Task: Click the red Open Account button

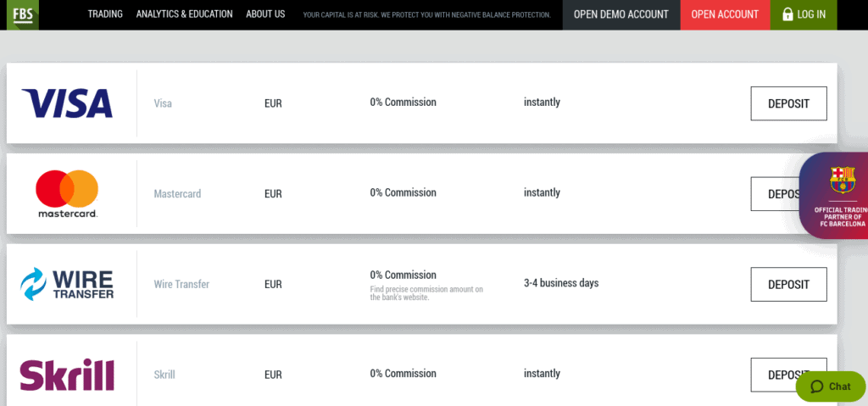Action: (x=725, y=14)
